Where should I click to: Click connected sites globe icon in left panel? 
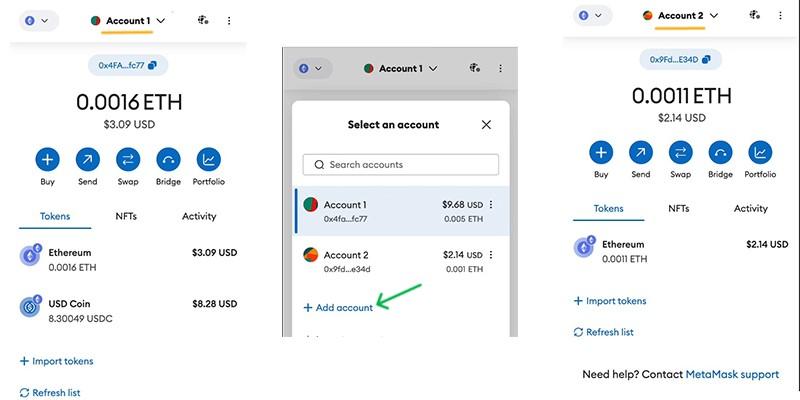click(203, 20)
